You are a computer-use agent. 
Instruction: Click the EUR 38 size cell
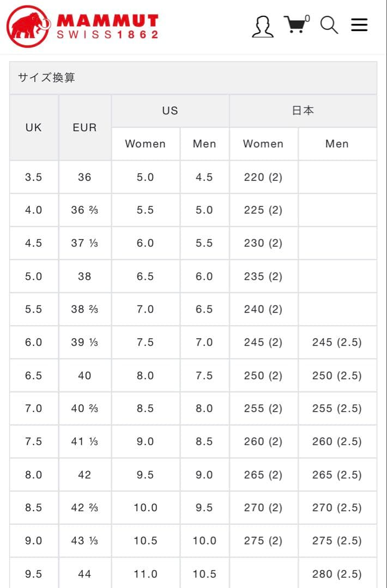pyautogui.click(x=84, y=276)
